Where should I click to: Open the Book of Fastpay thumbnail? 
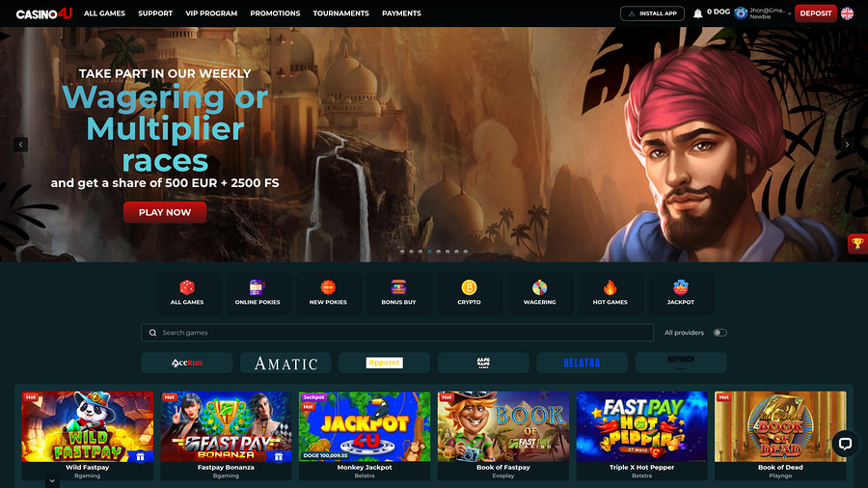click(x=503, y=426)
